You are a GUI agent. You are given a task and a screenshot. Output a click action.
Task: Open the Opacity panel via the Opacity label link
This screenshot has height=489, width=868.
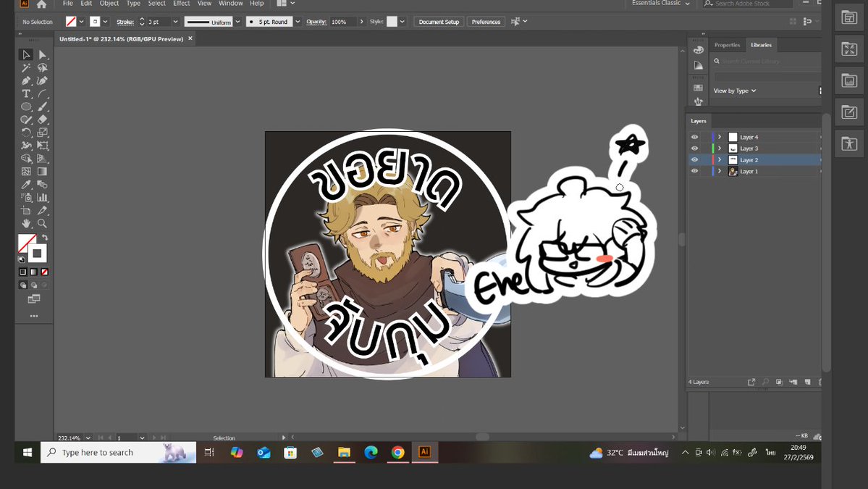316,22
